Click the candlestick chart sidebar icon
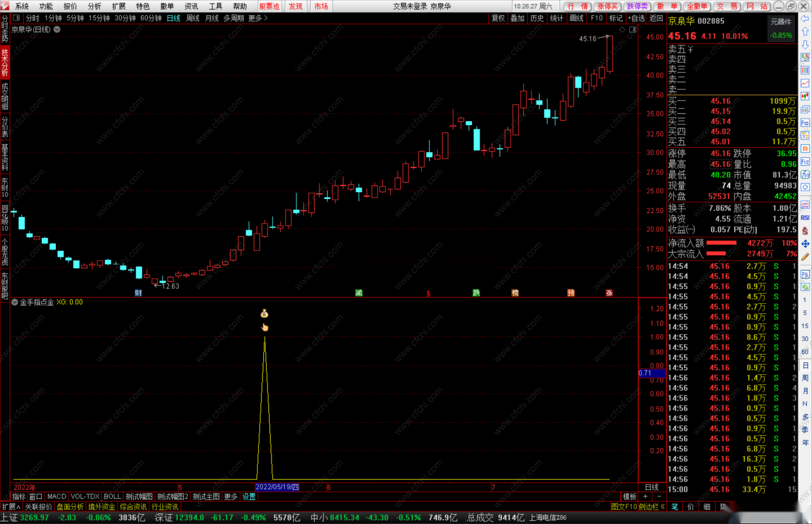Viewport: 812px width, 524px height. click(805, 96)
